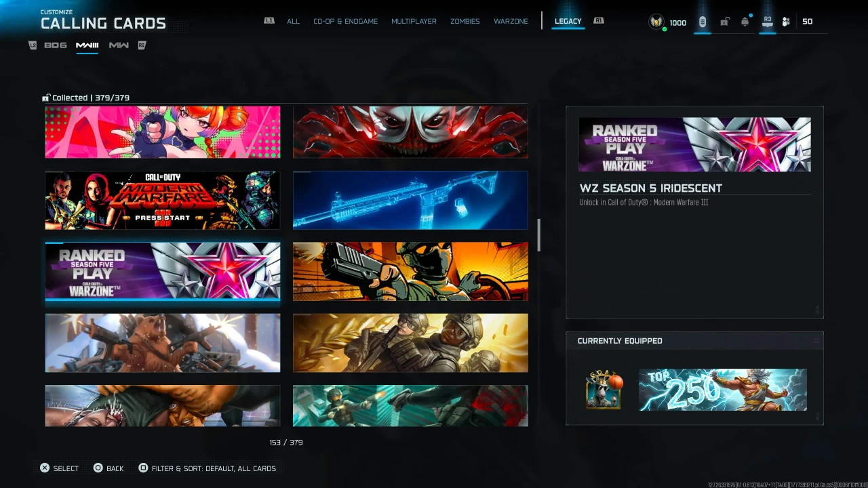Viewport: 868px width, 488px height.
Task: Click the equipped zebra emblem icon
Action: click(604, 390)
